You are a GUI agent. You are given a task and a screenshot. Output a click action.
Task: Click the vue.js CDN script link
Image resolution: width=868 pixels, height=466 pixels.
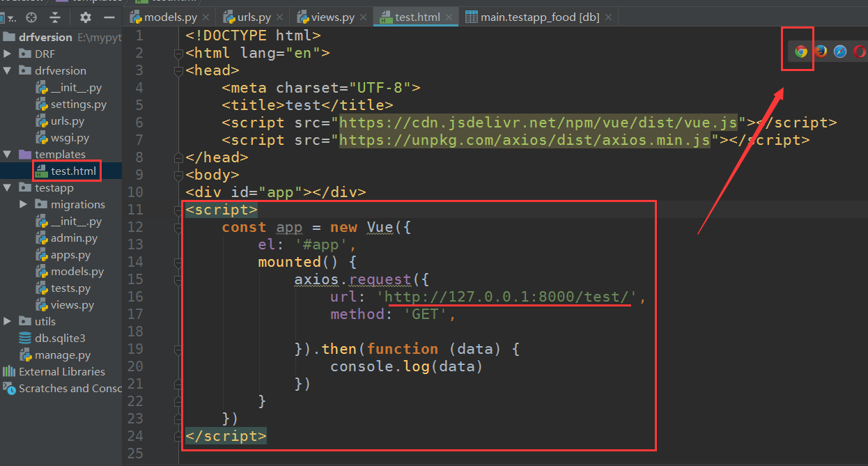pyautogui.click(x=538, y=123)
